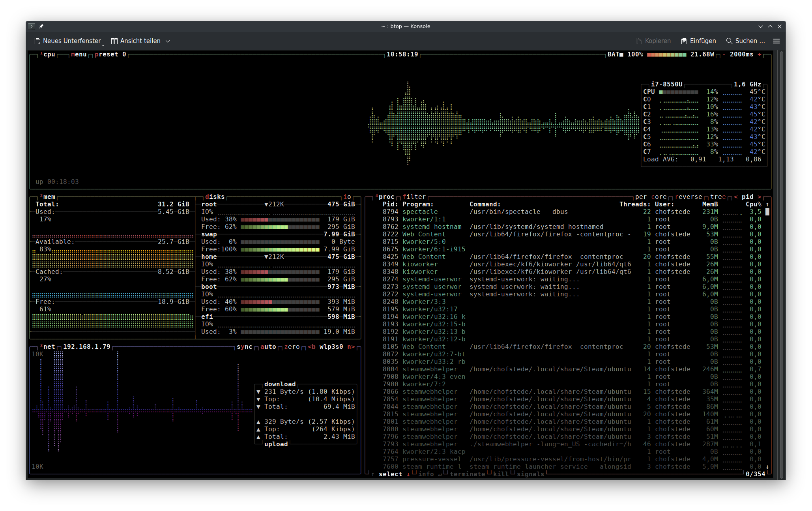The width and height of the screenshot is (812, 511).
Task: Expand the Ansicht teilen dropdown arrow
Action: point(168,41)
